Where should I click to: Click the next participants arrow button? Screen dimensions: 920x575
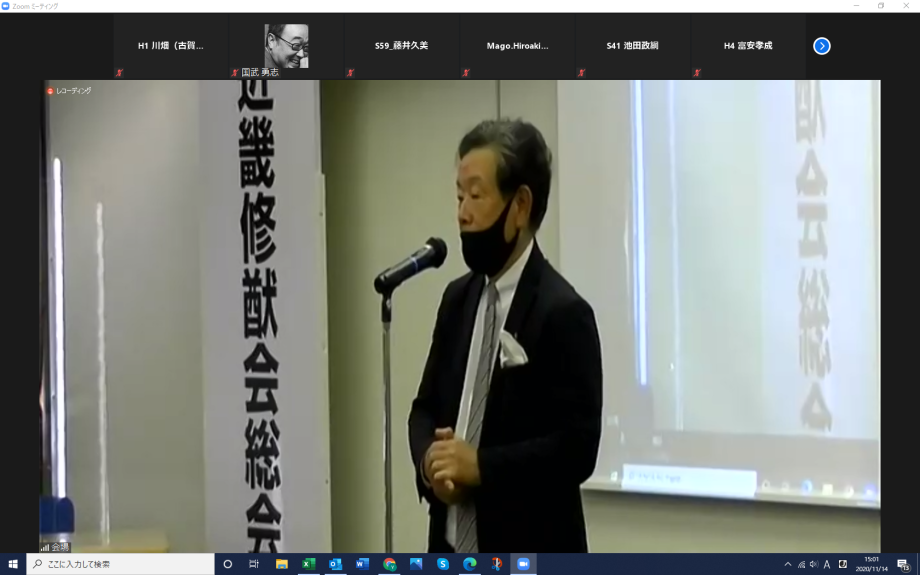[x=821, y=46]
